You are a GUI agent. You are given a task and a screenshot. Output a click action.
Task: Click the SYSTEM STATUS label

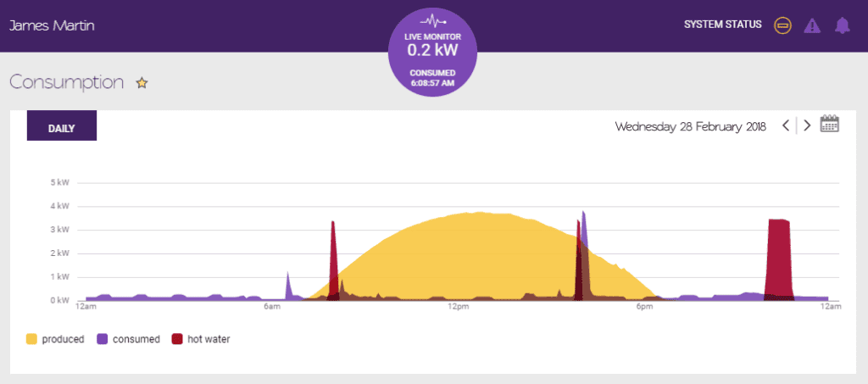pos(722,25)
